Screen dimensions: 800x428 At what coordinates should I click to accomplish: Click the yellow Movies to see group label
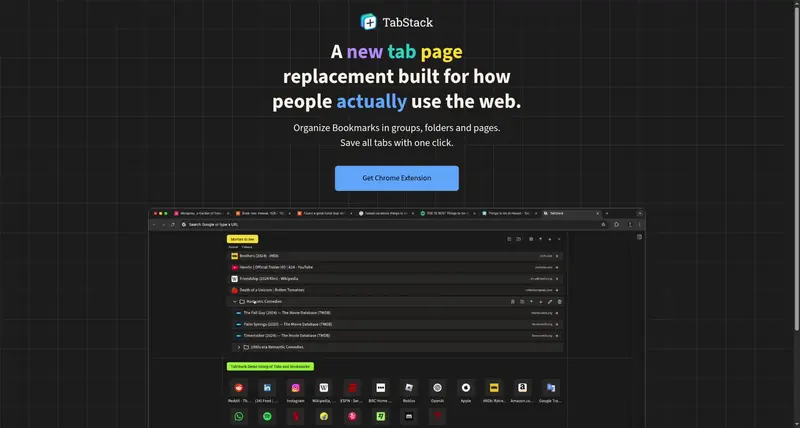click(x=242, y=239)
